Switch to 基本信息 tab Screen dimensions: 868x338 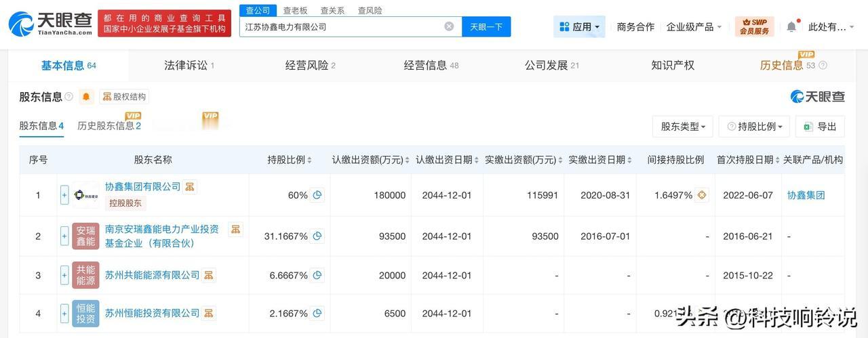click(68, 65)
